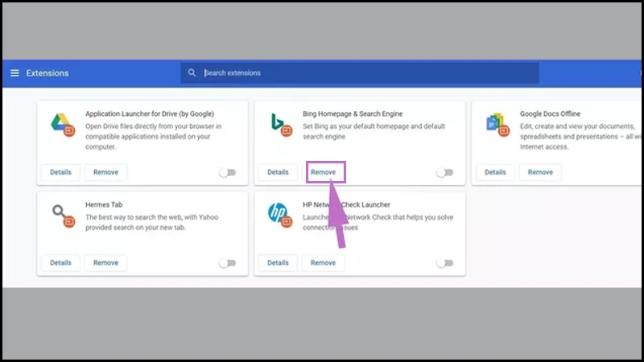Screen dimensions: 644x362
Task: Open Details for Google Docs Offline
Action: [495, 172]
